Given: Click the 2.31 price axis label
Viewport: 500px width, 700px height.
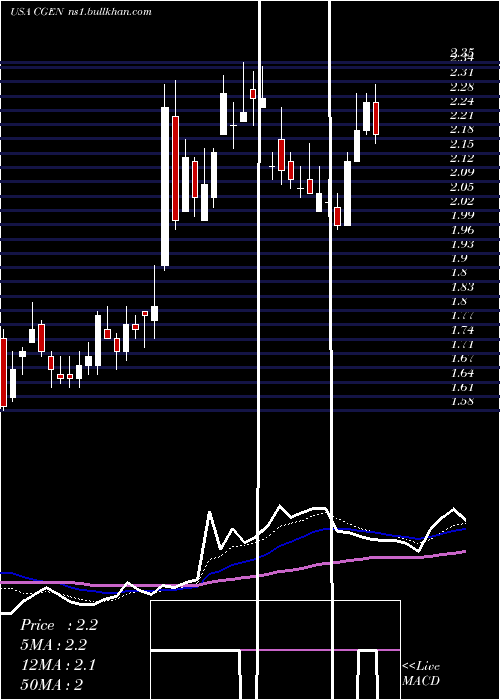Looking at the screenshot, I should (x=462, y=72).
